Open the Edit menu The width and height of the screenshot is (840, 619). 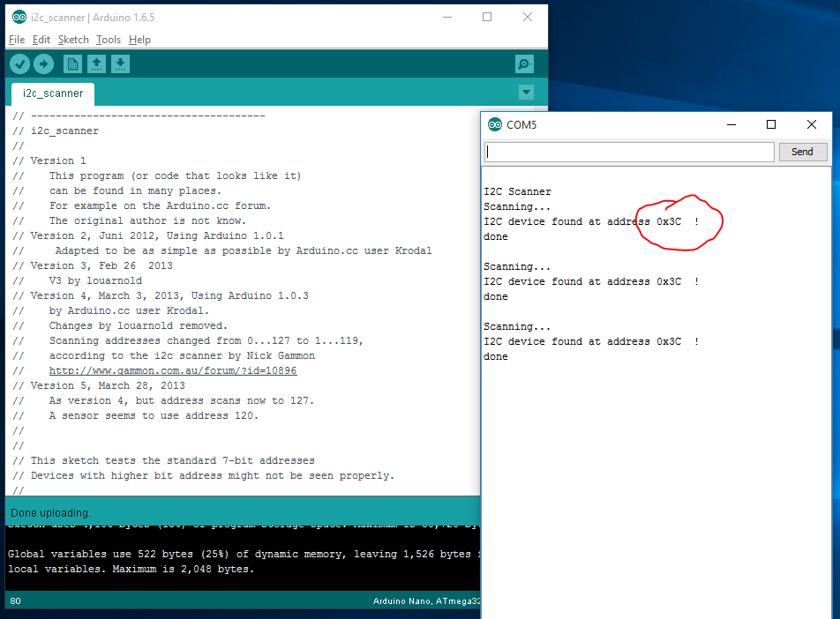click(41, 40)
